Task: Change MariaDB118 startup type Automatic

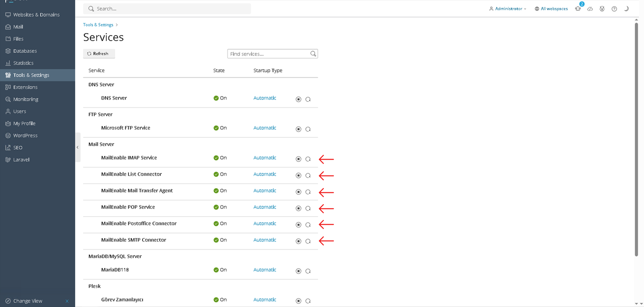Action: [x=265, y=270]
